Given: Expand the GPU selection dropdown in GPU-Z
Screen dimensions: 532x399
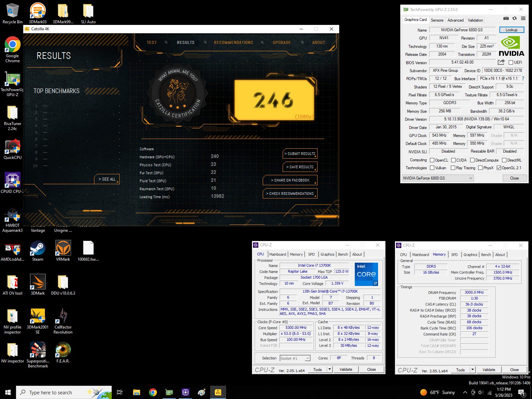Looking at the screenshot, I should tap(438, 178).
